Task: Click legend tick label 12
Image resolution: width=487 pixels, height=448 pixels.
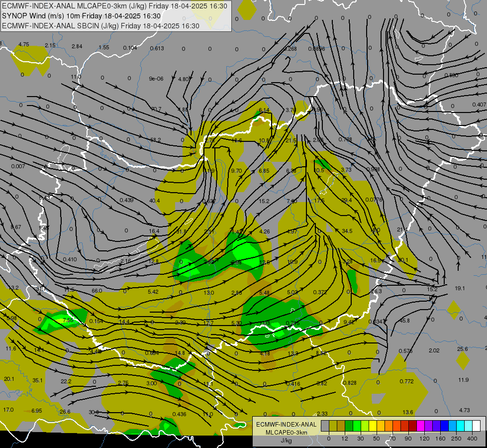Action: 345,439
